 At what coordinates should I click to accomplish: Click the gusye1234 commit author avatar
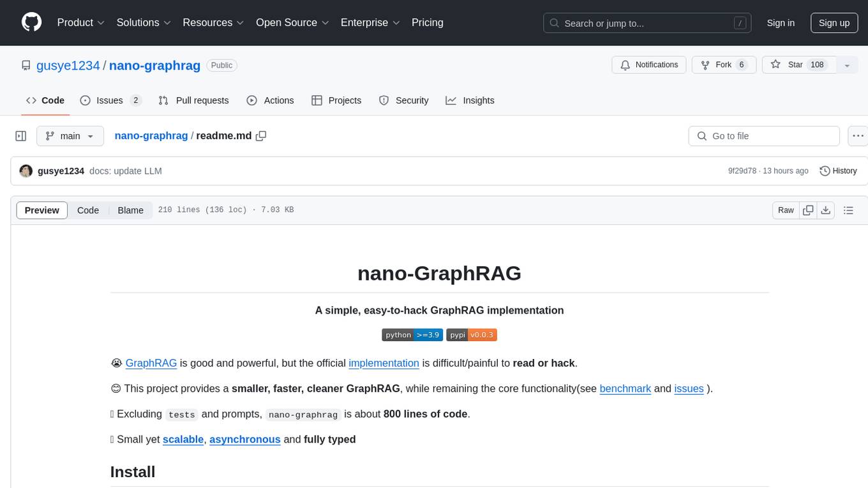(x=26, y=171)
